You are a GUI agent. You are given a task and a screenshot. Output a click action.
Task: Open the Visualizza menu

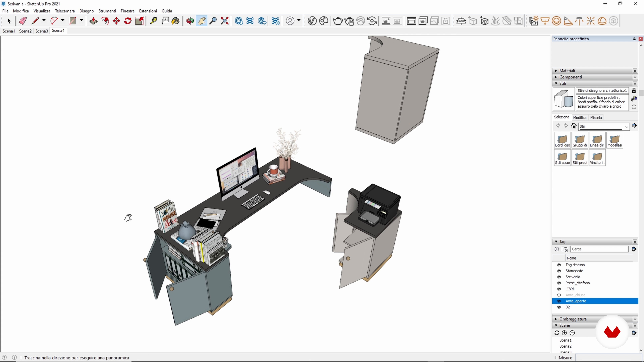(x=42, y=11)
